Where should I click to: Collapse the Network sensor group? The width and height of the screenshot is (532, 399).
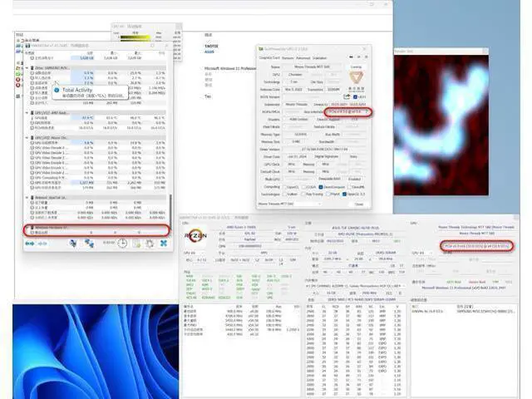coord(27,198)
